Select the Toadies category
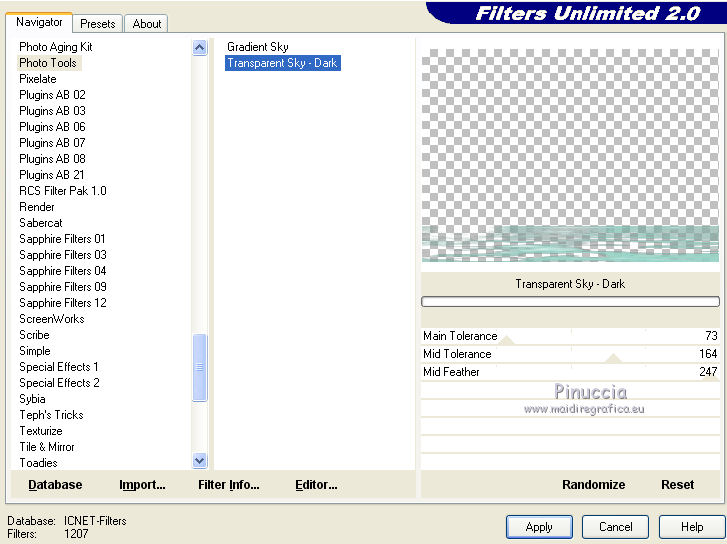 (38, 463)
